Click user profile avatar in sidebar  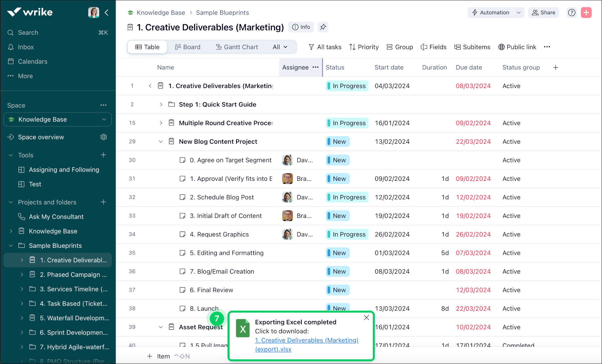[94, 13]
